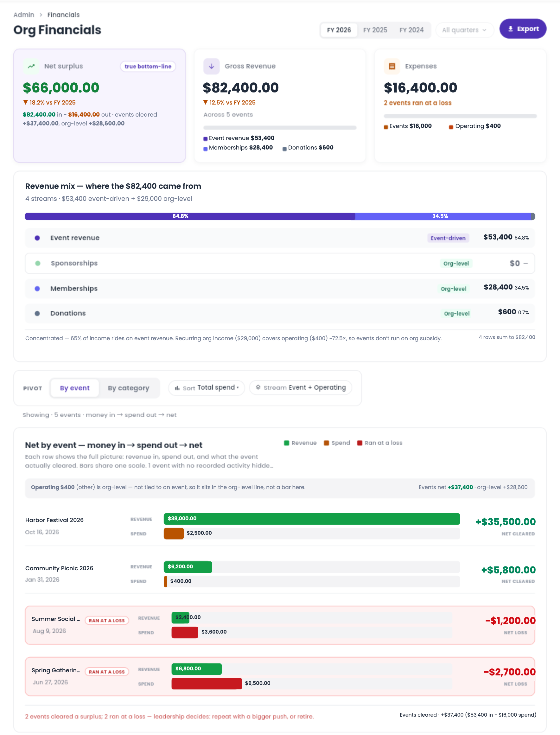
Task: Click the 64.8% segment of the revenue mix bar
Action: click(190, 216)
